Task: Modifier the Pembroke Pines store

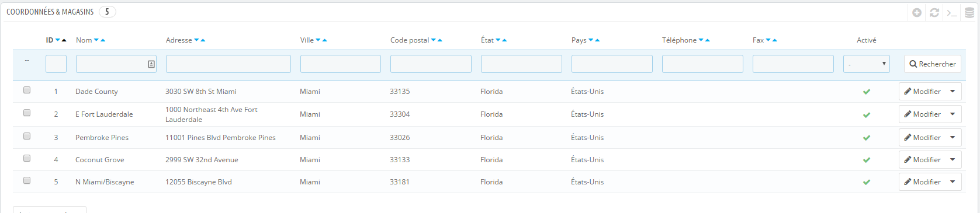Action: click(922, 137)
